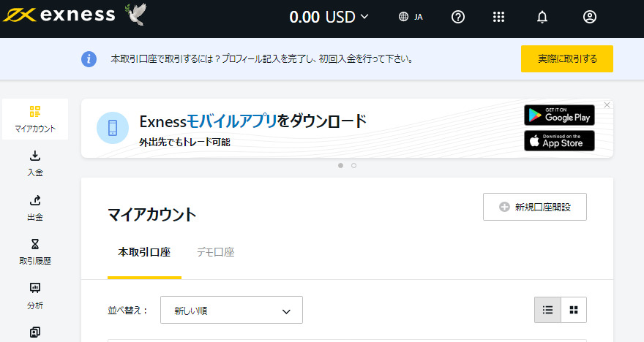Click the 入金 deposit sidebar icon
The height and width of the screenshot is (342, 644).
point(35,164)
